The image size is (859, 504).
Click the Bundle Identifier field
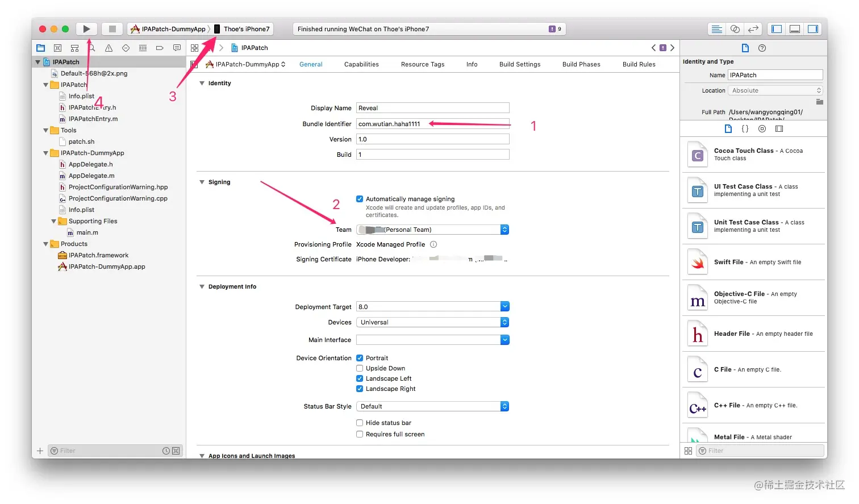(432, 124)
